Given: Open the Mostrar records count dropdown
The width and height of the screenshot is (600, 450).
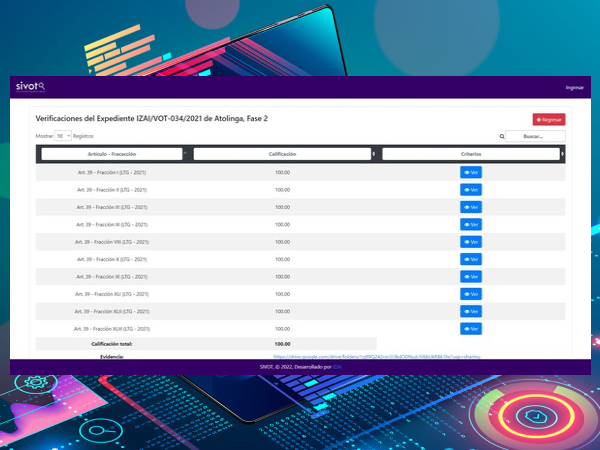Looking at the screenshot, I should tap(63, 135).
